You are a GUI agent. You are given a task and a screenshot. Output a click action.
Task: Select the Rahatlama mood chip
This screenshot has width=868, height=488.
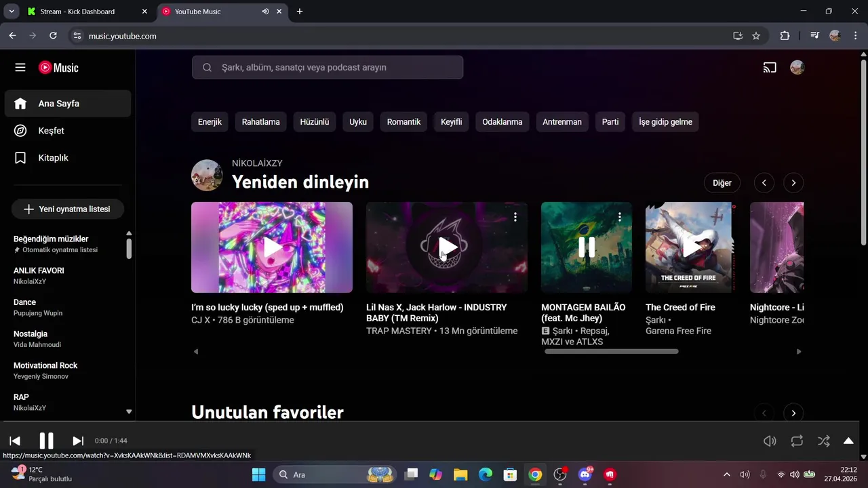261,122
